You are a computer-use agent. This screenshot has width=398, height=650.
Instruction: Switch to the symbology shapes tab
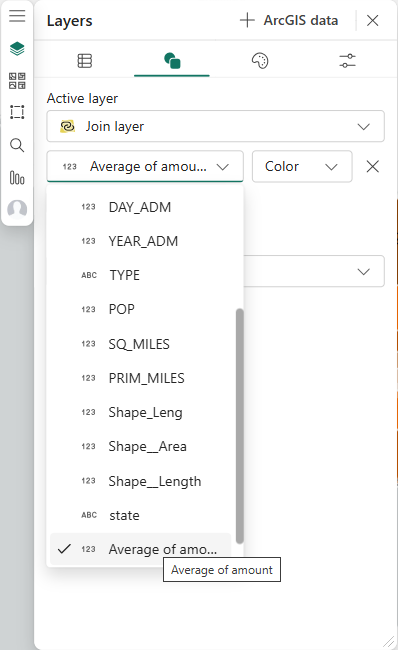(x=172, y=61)
